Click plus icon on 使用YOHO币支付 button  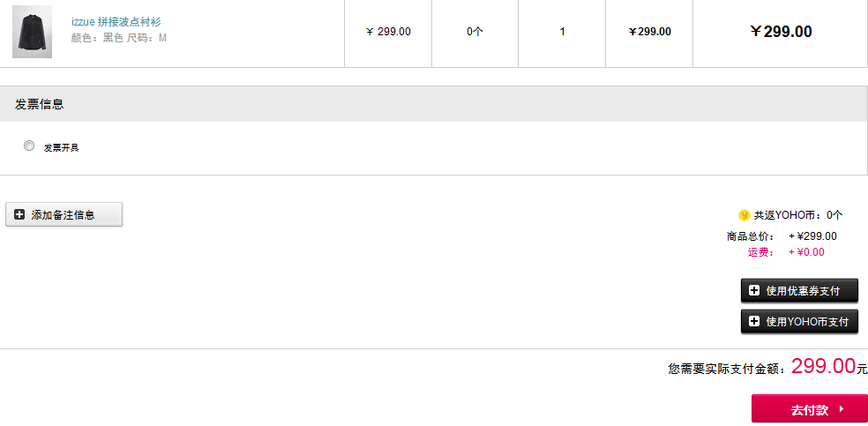click(x=754, y=321)
